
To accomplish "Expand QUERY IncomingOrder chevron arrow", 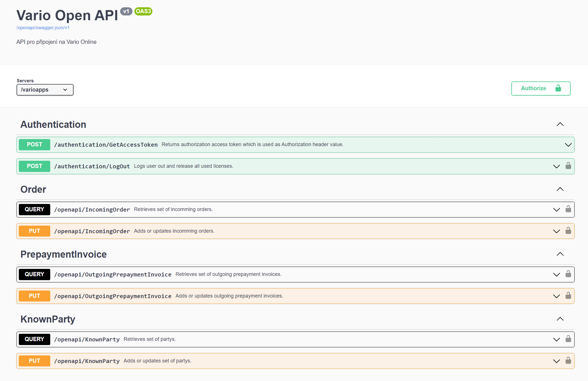I will pyautogui.click(x=556, y=210).
